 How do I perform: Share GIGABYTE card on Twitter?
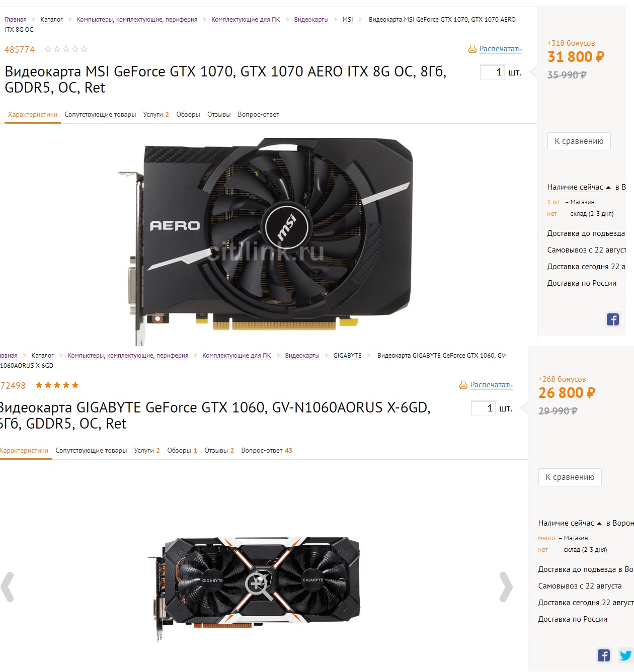[x=626, y=655]
